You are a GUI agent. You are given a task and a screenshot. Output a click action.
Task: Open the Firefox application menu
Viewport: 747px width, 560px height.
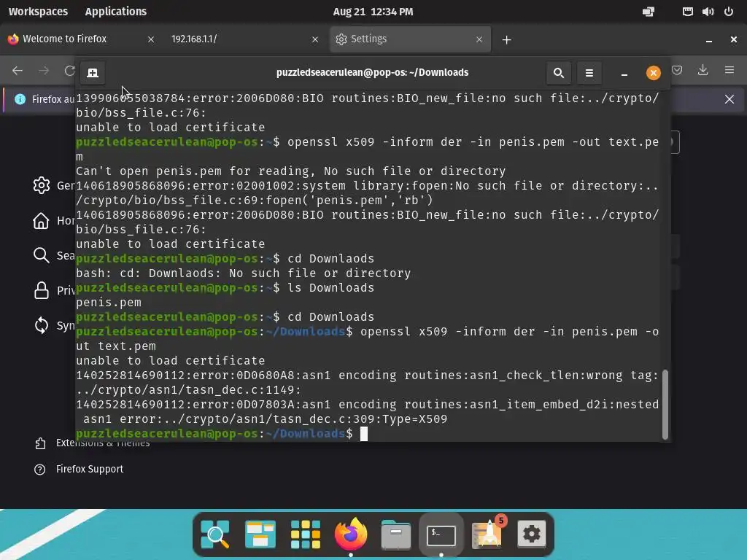click(729, 71)
